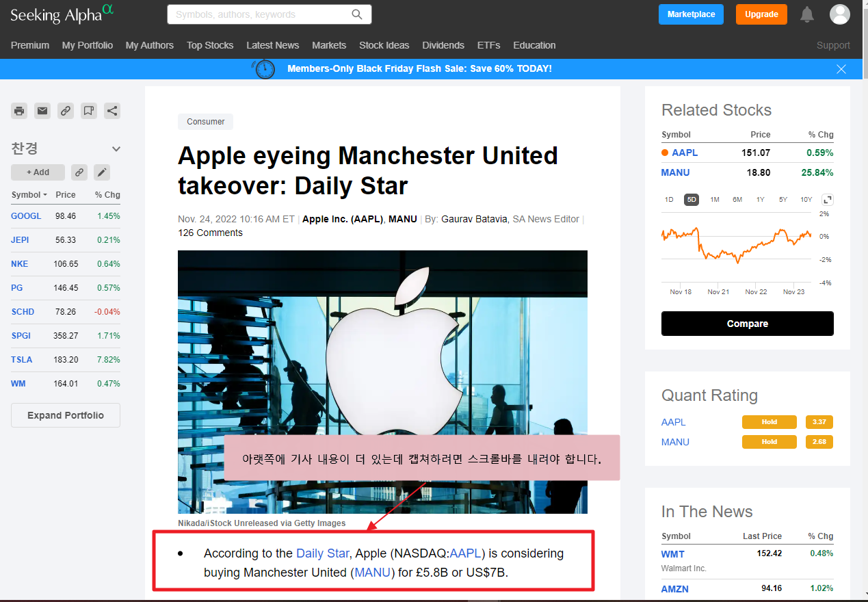Open the Markets menu
This screenshot has width=868, height=602.
[x=329, y=45]
